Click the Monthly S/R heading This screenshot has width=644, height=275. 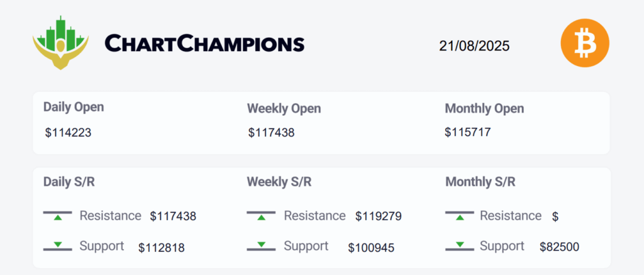(480, 182)
